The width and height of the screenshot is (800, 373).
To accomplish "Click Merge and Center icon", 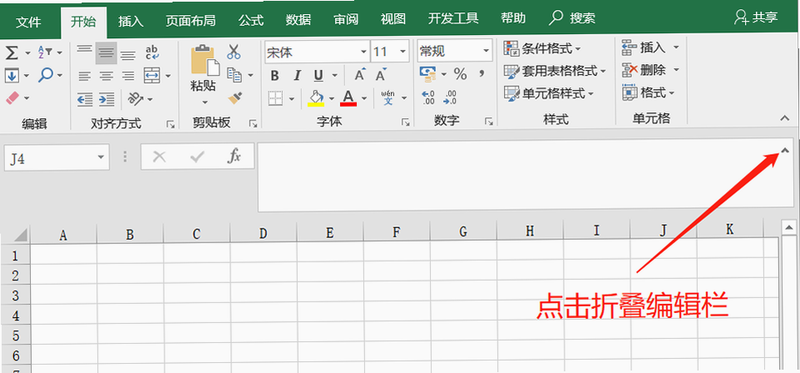I will point(152,76).
